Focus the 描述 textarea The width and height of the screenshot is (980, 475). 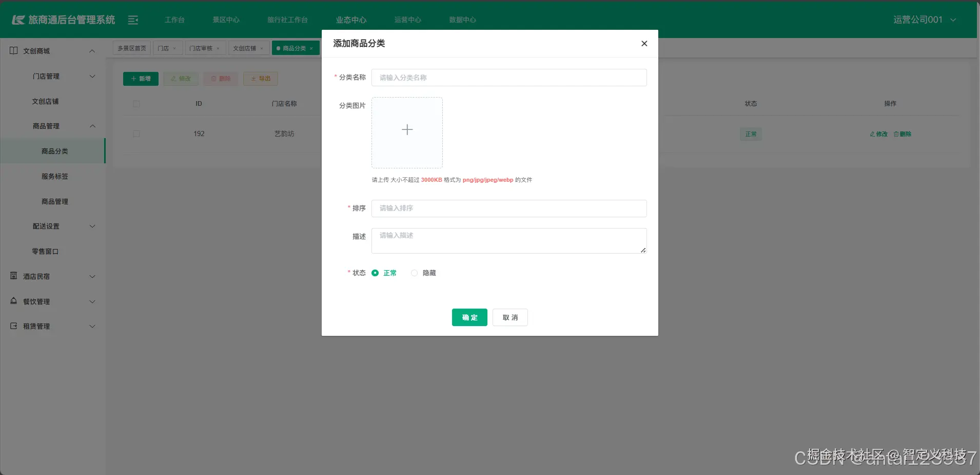[x=509, y=241]
